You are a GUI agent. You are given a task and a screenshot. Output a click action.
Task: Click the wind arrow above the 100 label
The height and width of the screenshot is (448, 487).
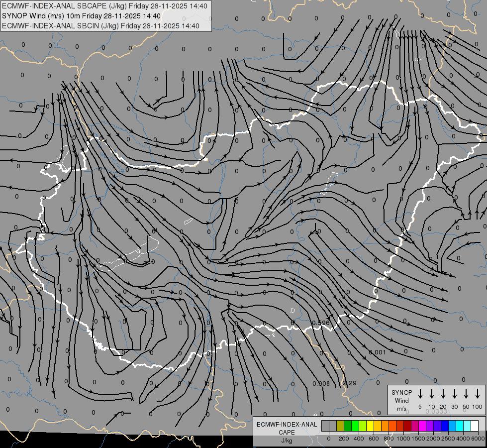point(478,394)
